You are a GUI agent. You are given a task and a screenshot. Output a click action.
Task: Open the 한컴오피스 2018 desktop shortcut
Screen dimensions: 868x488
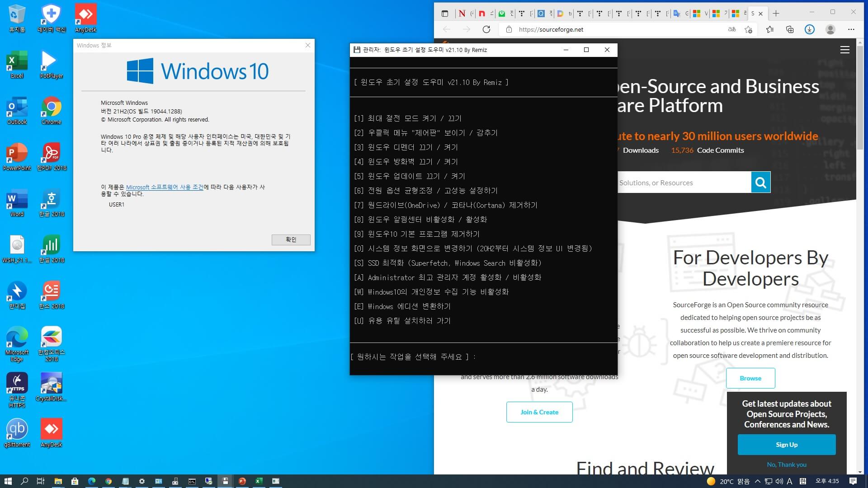coord(51,343)
